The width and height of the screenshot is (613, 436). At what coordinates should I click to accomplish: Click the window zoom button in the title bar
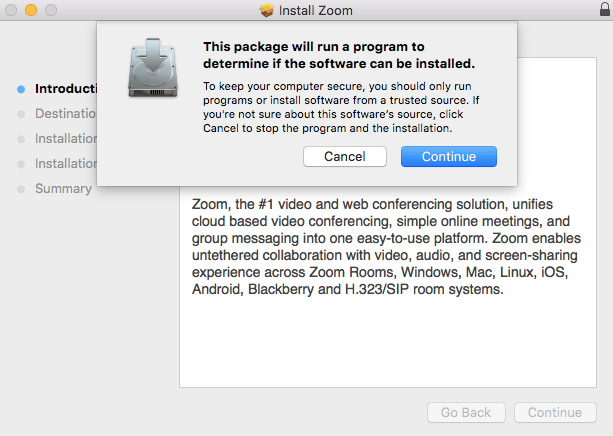click(x=51, y=10)
